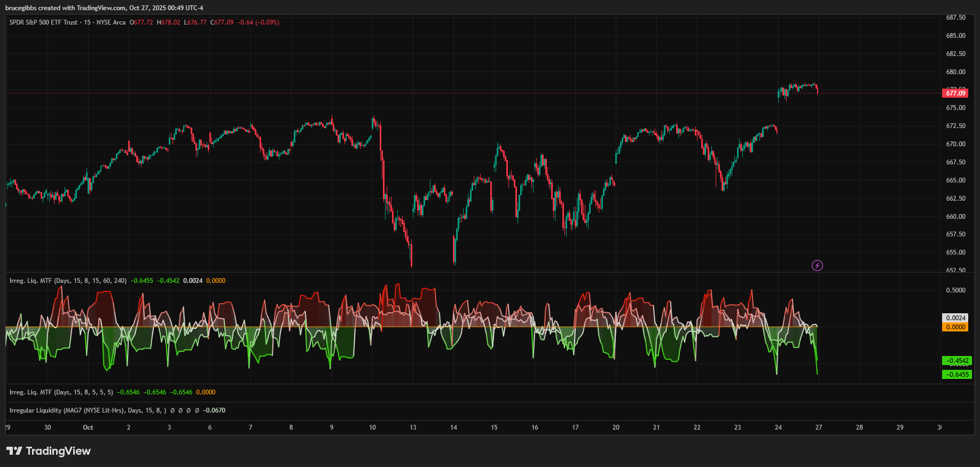Screen dimensions: 980x467
Task: Click the -0.64 (-0.09%) change value
Action: pyautogui.click(x=258, y=22)
